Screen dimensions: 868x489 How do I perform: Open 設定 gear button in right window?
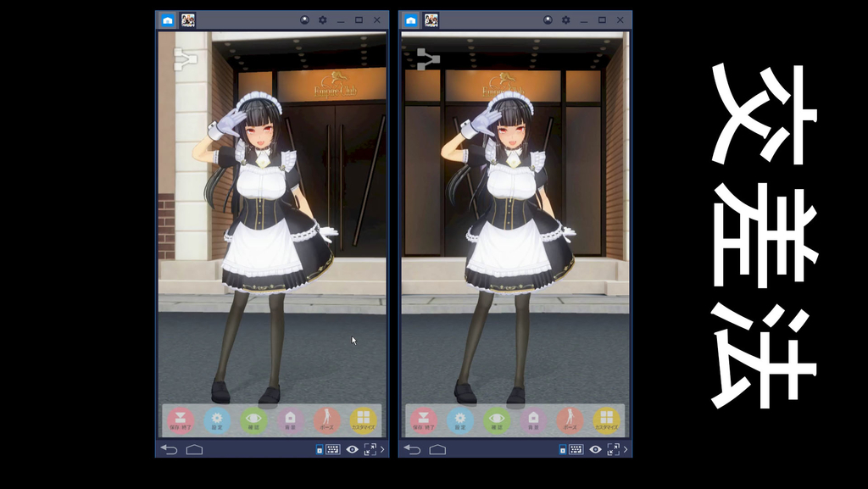(x=460, y=420)
